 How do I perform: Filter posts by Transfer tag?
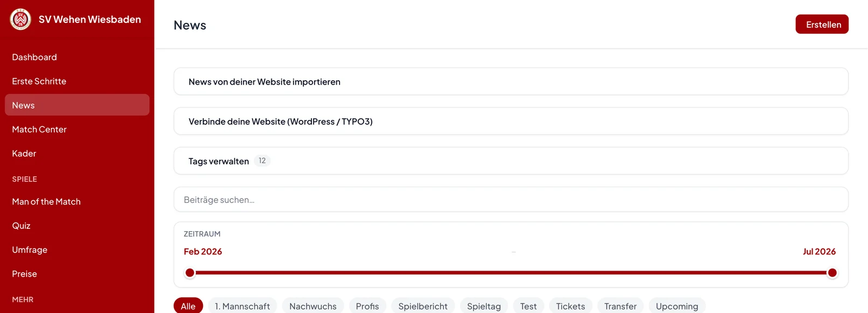(x=621, y=306)
